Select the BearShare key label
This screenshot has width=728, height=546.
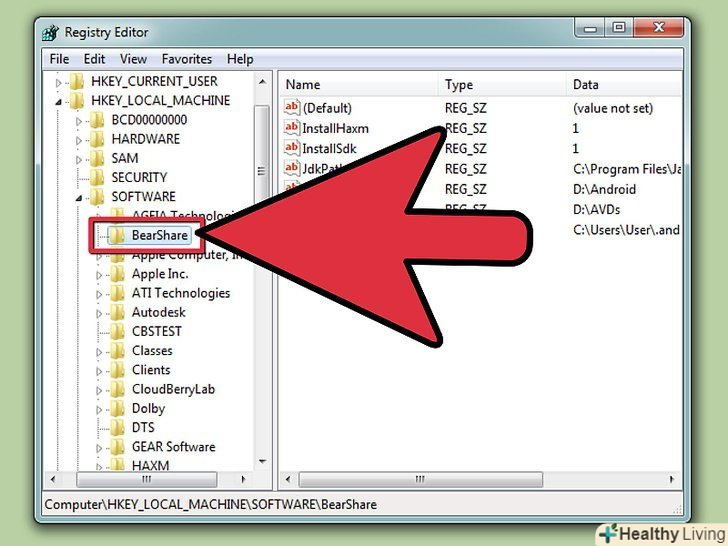(x=160, y=235)
